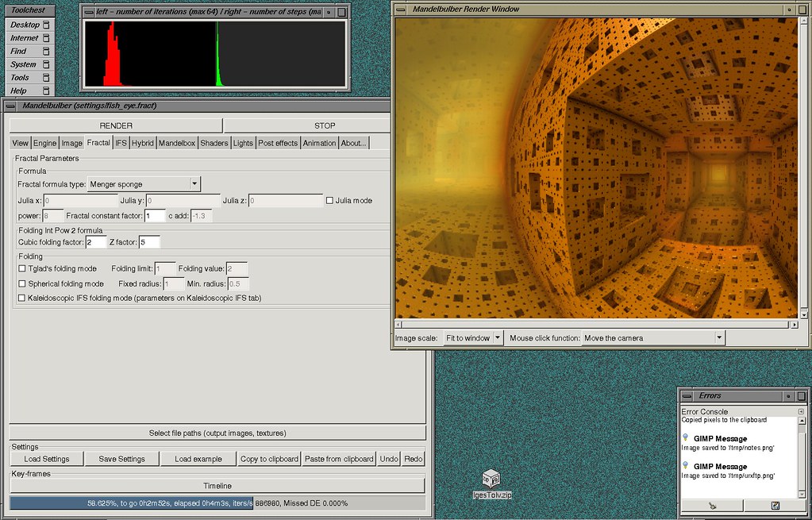Click the lightbulb icon beside GIMP Message

pos(684,437)
